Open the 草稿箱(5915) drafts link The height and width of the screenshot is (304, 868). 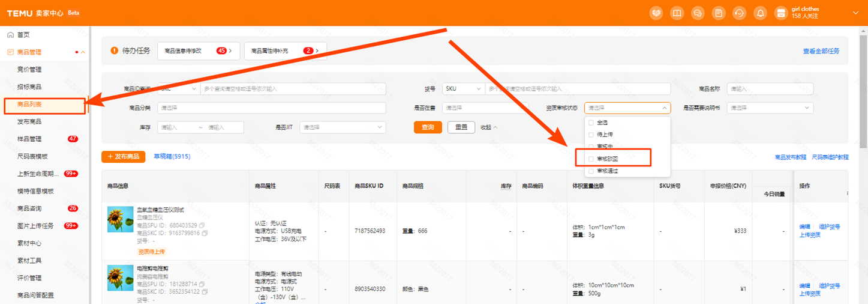coord(172,156)
